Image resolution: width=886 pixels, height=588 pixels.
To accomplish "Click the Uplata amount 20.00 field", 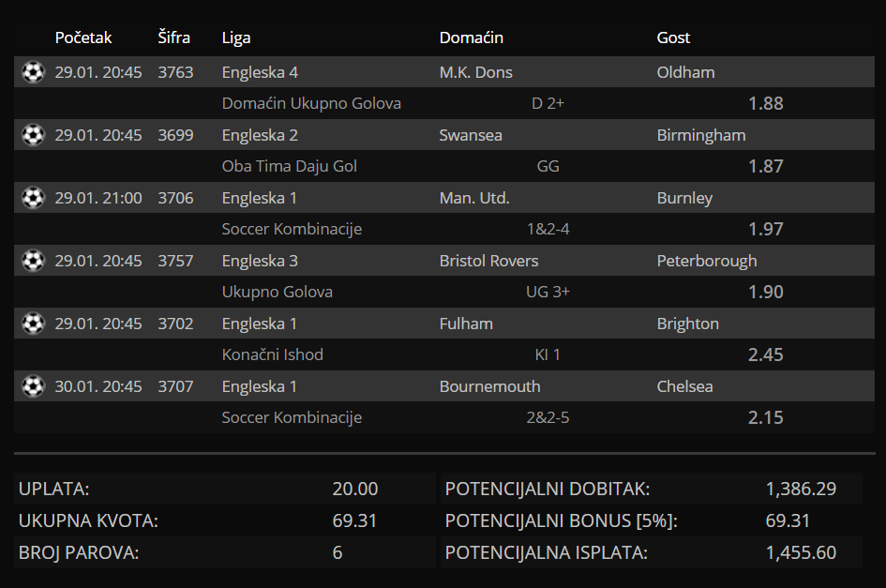I will (354, 489).
